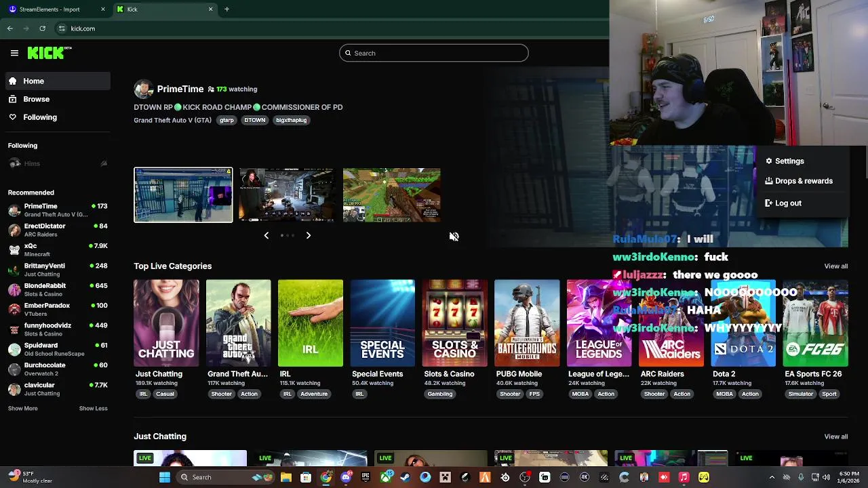
Task: Click the DTOWN tag
Action: [255, 120]
